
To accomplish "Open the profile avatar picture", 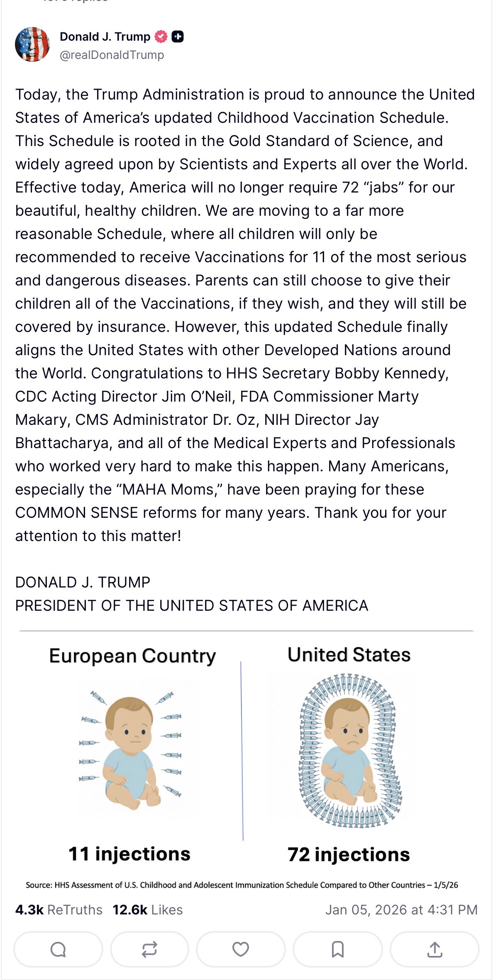I will [x=32, y=44].
